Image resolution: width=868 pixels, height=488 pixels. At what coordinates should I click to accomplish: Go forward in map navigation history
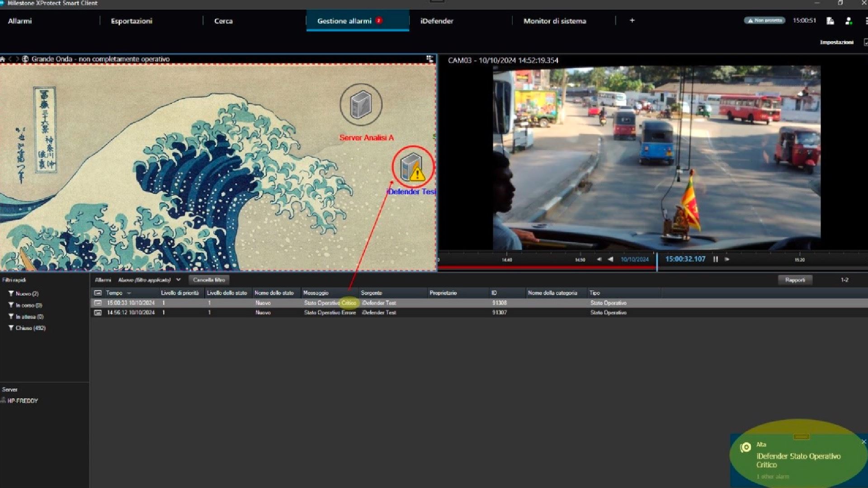coord(17,59)
